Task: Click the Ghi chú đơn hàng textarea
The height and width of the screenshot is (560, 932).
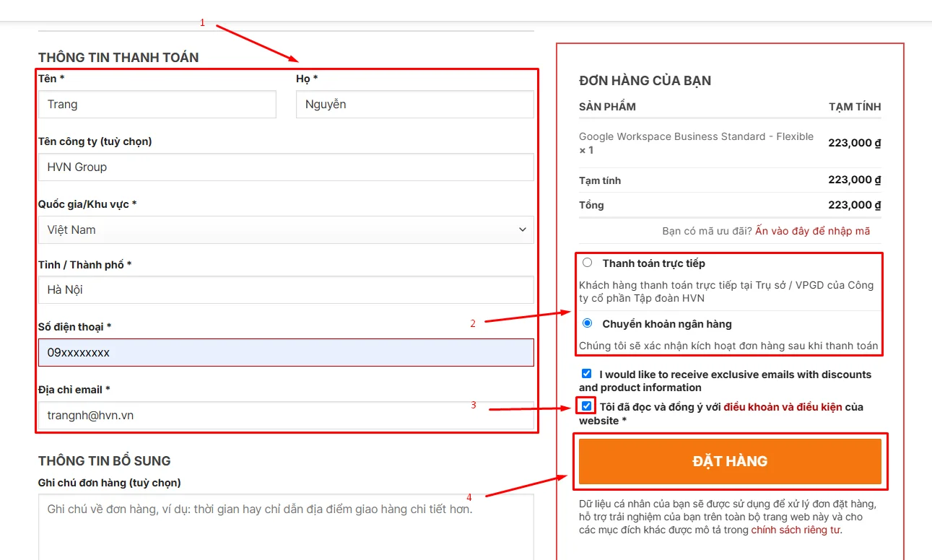Action: (x=286, y=527)
